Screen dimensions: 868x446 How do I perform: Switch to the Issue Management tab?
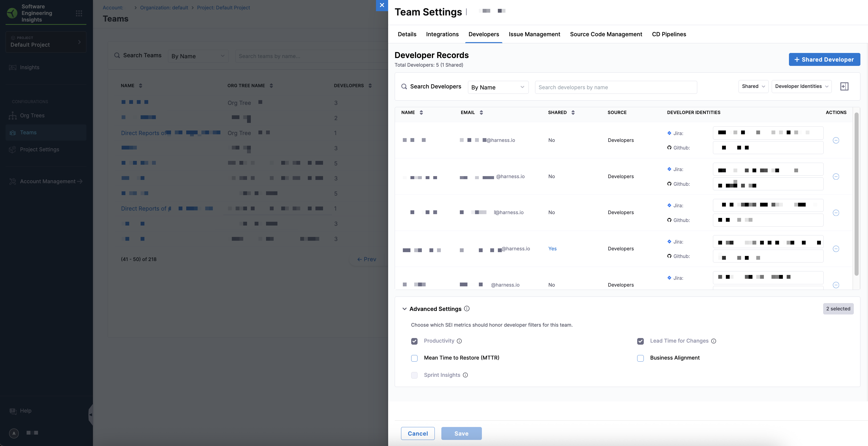pyautogui.click(x=534, y=34)
